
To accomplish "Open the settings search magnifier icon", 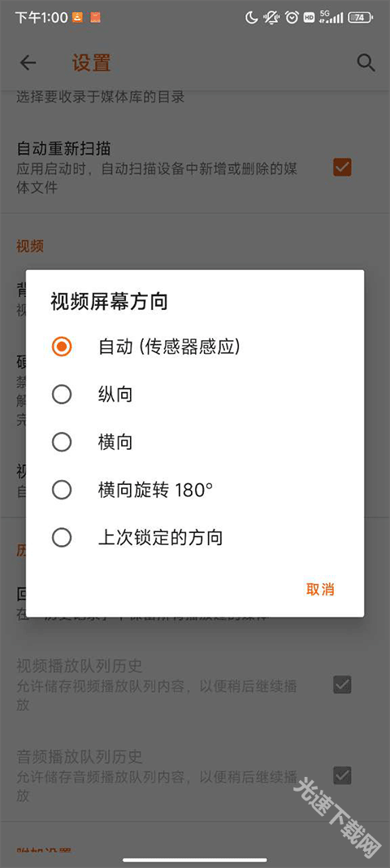I will click(366, 63).
